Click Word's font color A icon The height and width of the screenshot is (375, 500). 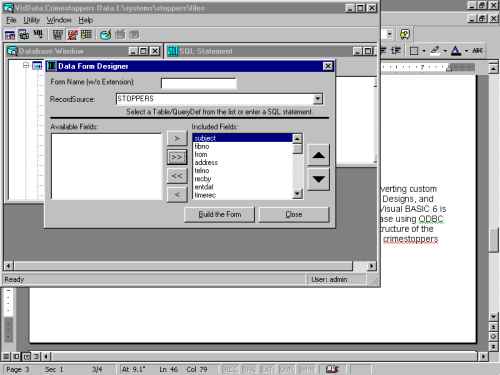456,51
